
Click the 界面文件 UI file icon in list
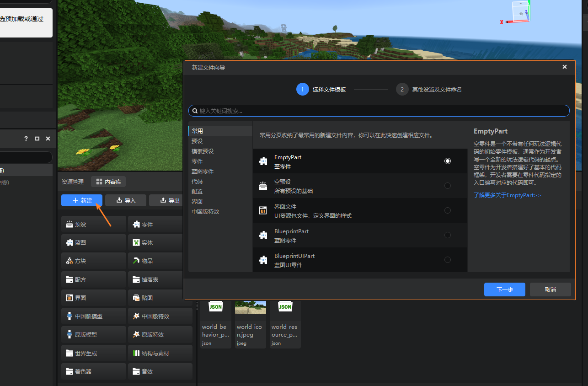(x=263, y=210)
